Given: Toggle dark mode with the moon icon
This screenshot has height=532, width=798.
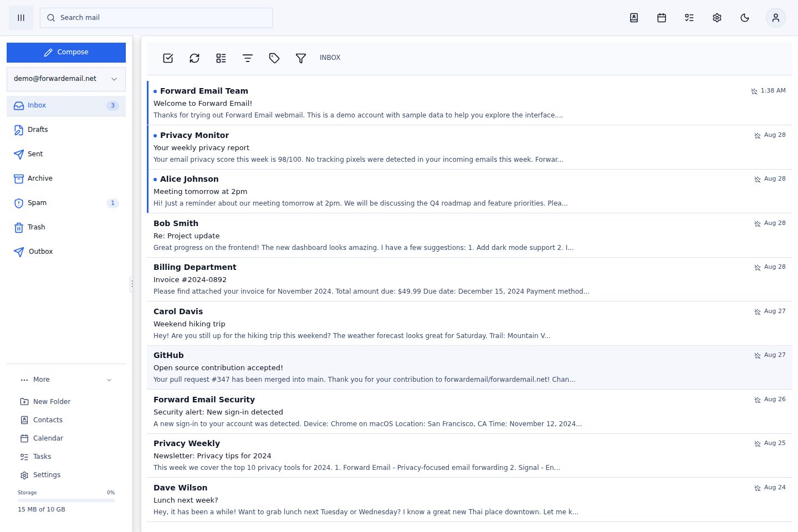Looking at the screenshot, I should [745, 18].
